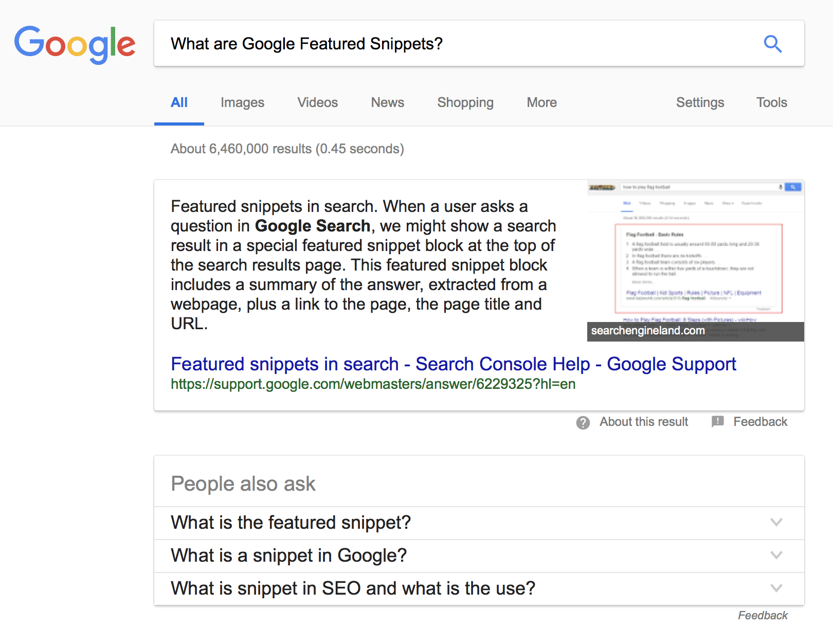Click Feedback below the featured snippet
Image resolution: width=833 pixels, height=644 pixels.
pyautogui.click(x=760, y=422)
